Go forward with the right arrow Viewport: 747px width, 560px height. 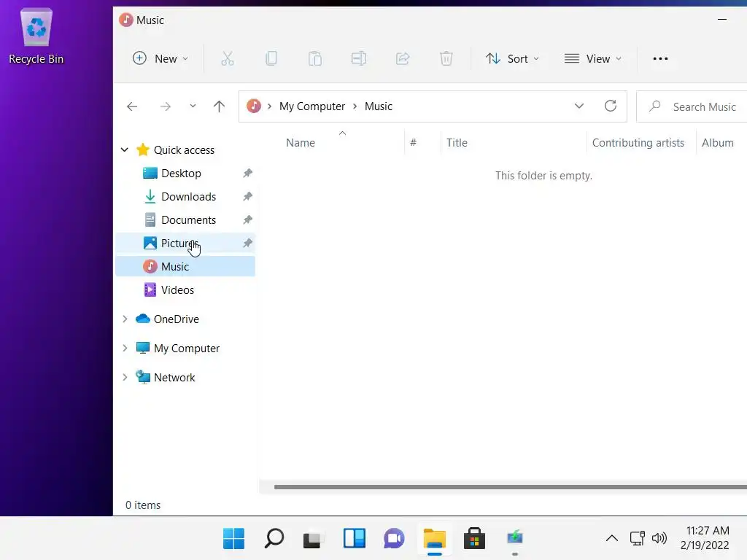tap(166, 106)
